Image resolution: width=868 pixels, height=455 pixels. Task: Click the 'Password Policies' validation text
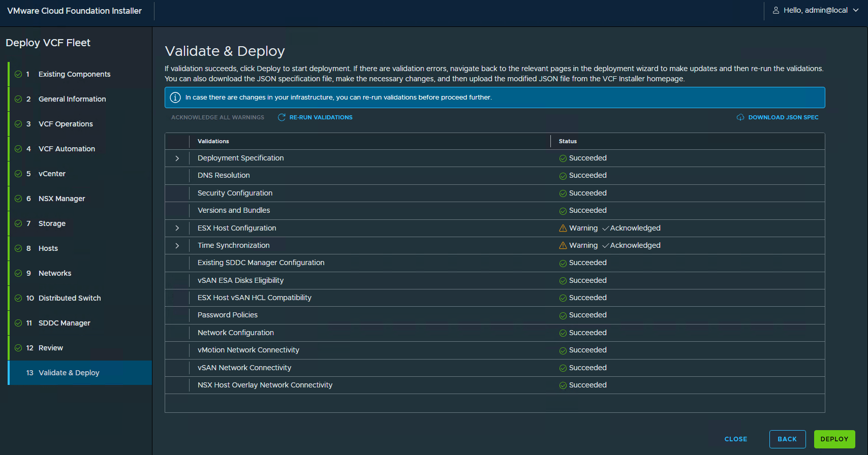tap(228, 315)
